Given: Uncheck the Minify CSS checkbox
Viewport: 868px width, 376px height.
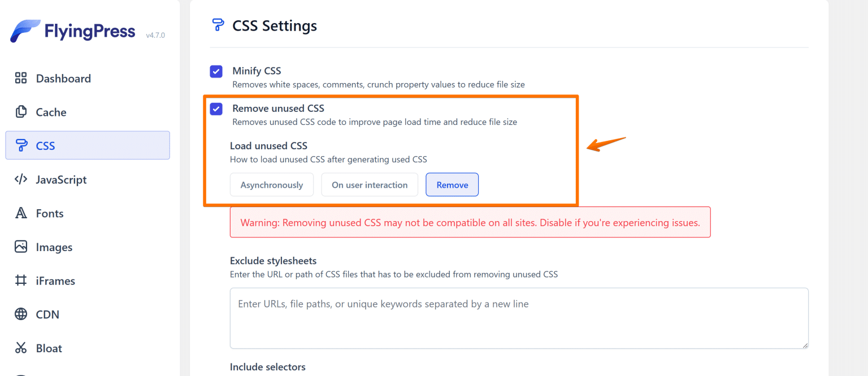Looking at the screenshot, I should tap(216, 71).
